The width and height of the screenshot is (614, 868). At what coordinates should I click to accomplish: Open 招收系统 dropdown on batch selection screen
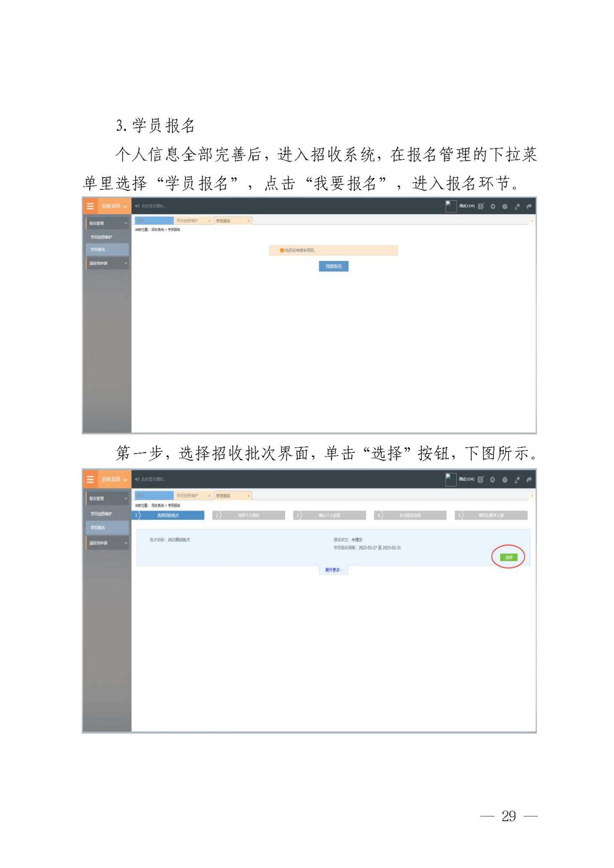tap(114, 479)
